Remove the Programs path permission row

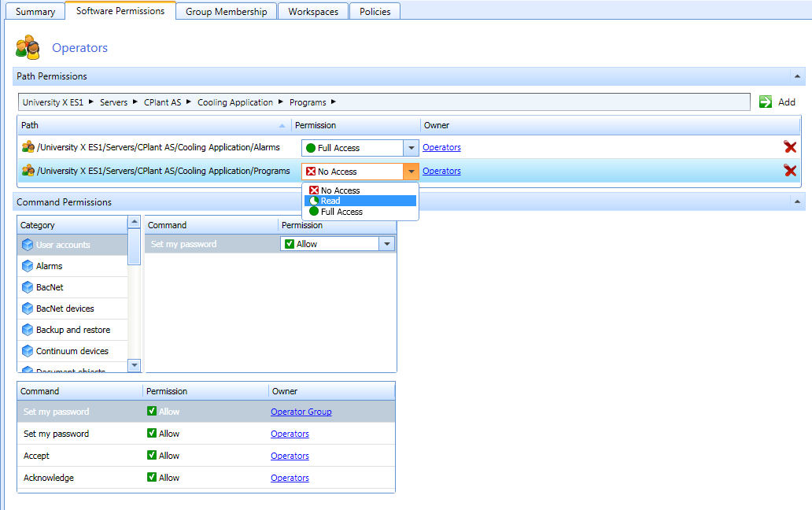point(790,171)
